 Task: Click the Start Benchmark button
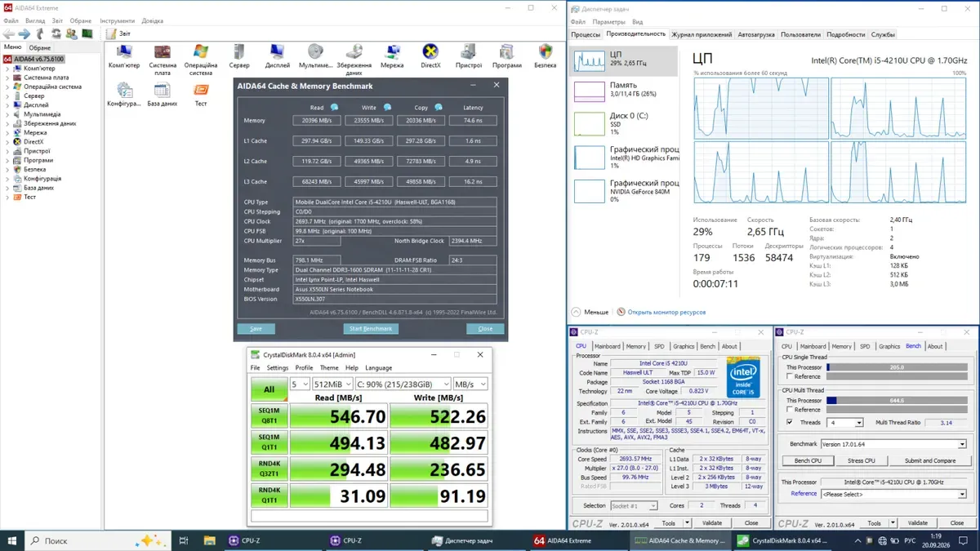[371, 329]
